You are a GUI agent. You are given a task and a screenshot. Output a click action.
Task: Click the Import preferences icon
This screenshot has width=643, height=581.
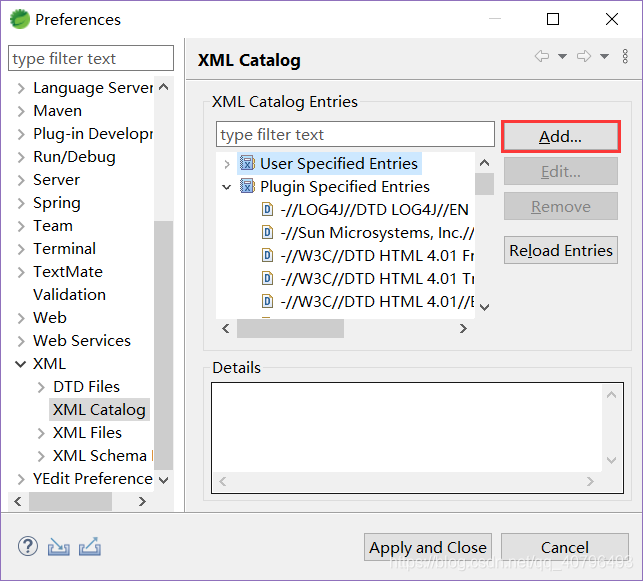59,547
